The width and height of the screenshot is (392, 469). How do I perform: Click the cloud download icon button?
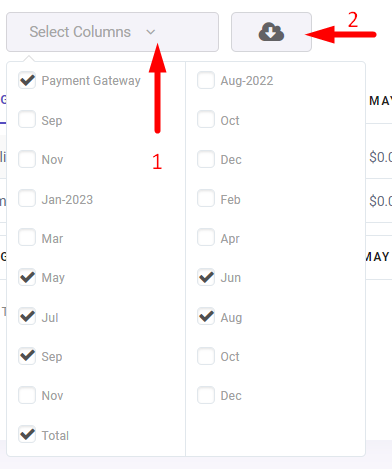point(271,32)
